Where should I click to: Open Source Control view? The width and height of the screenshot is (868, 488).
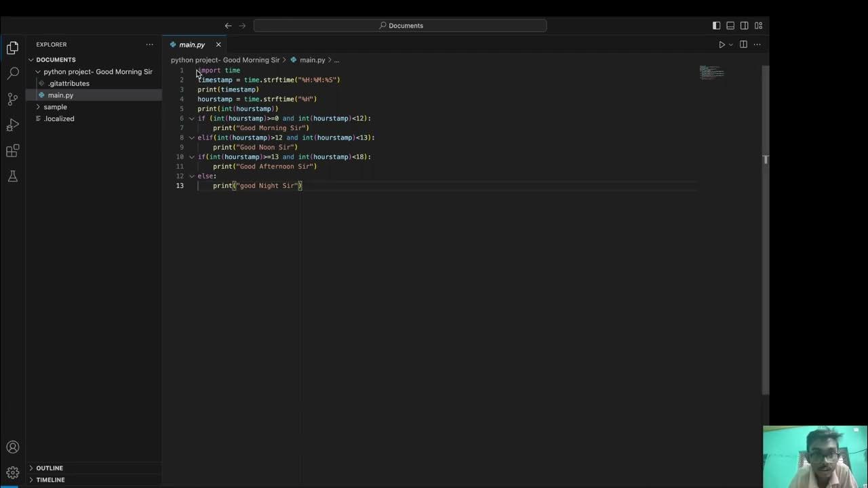tap(12, 99)
